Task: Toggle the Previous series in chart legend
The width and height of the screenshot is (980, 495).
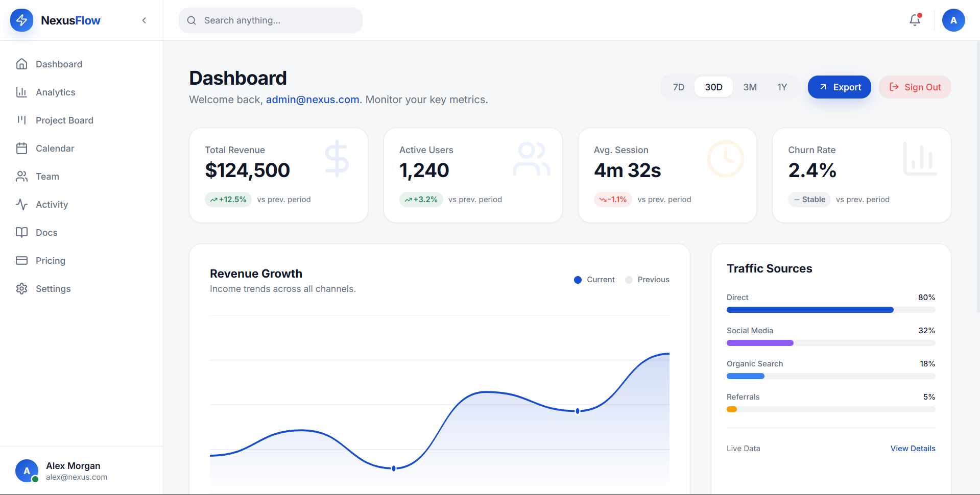Action: pos(647,280)
